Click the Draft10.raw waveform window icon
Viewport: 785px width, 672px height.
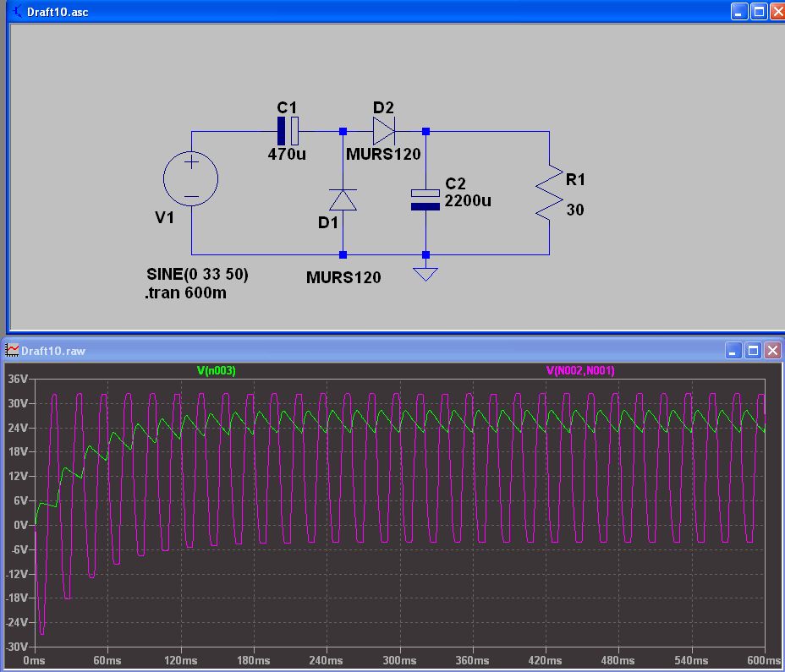pos(12,350)
